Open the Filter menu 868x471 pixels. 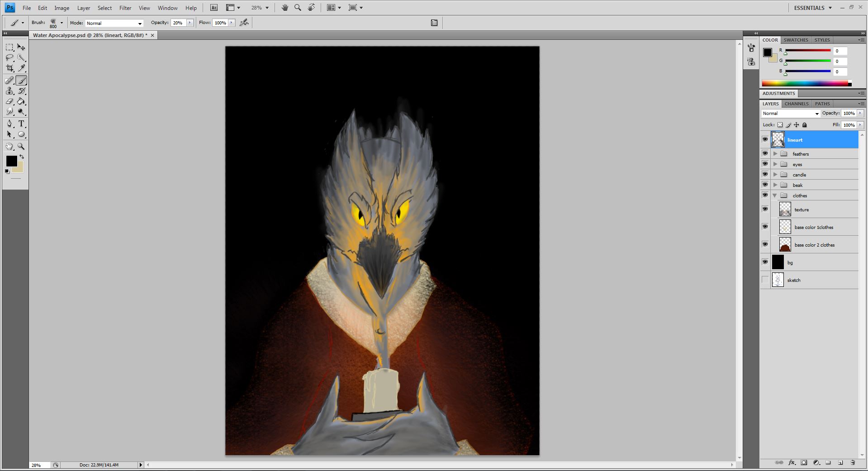click(x=125, y=8)
